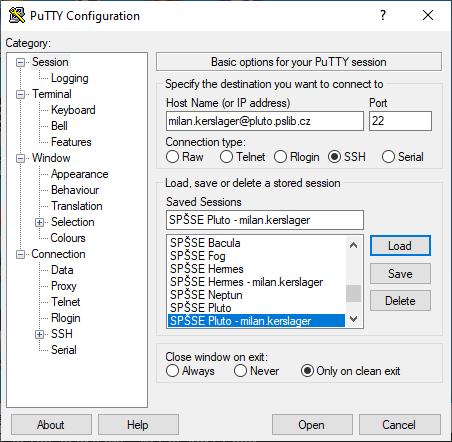Viewport: 452px width, 442px height.
Task: Click the question mark help icon
Action: [383, 15]
